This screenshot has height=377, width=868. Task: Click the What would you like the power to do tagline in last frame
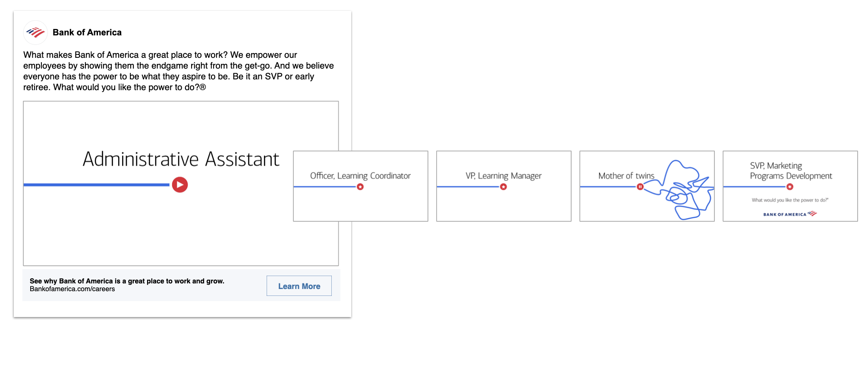tap(790, 200)
